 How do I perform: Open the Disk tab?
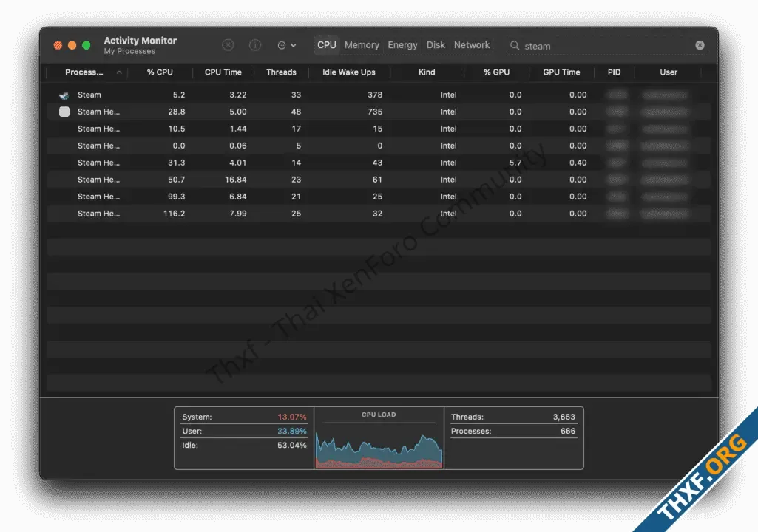436,45
